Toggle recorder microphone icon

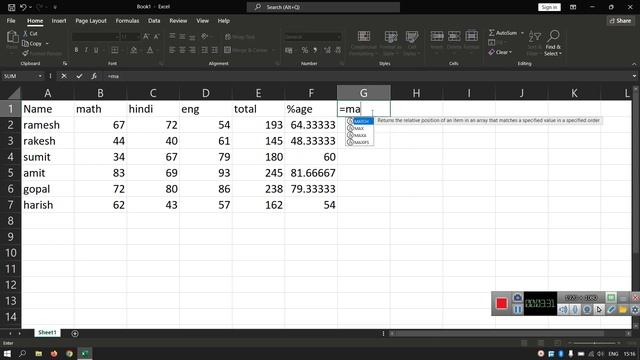click(x=575, y=310)
